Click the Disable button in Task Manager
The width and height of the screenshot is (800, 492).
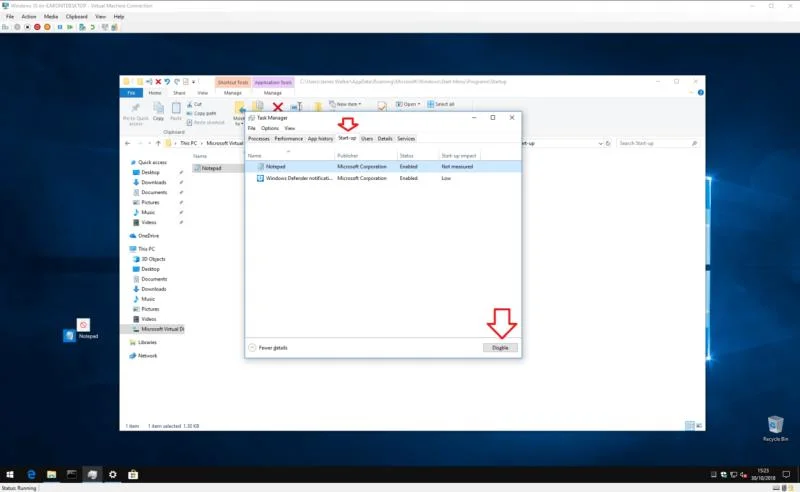point(500,348)
